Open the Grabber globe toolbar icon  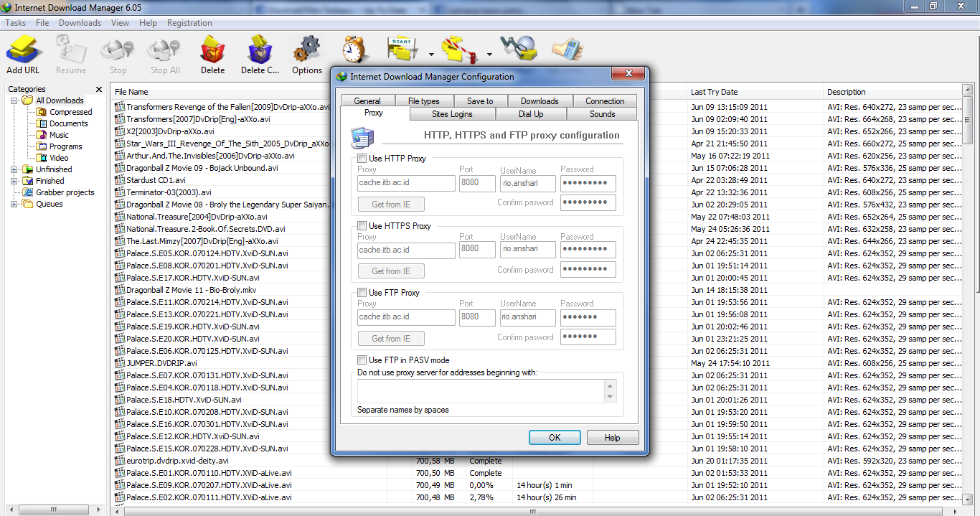click(x=518, y=49)
